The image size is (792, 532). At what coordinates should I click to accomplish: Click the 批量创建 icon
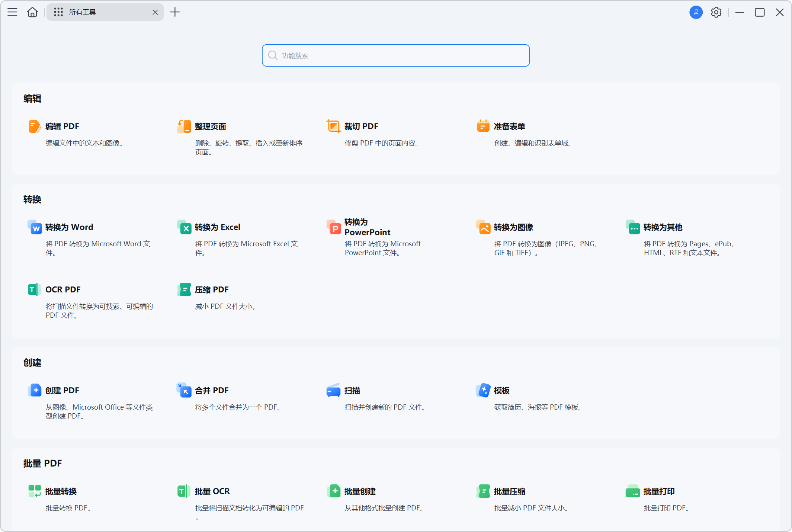pos(334,491)
